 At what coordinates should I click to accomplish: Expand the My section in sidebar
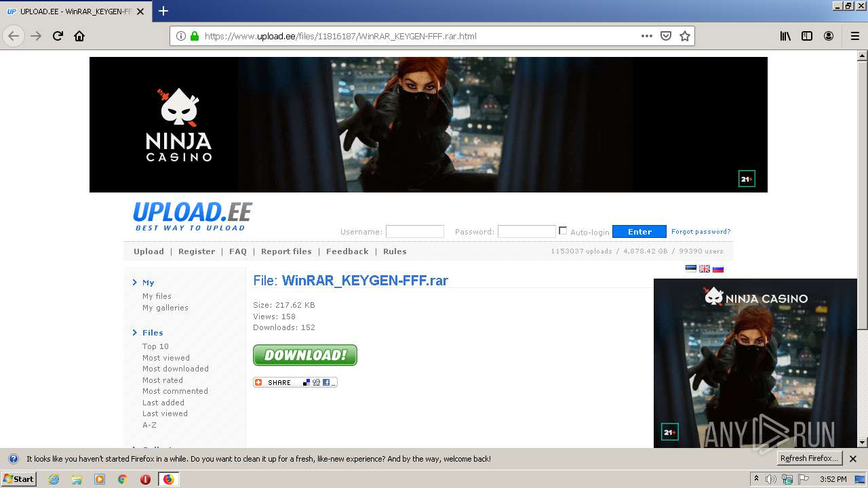[x=148, y=283]
